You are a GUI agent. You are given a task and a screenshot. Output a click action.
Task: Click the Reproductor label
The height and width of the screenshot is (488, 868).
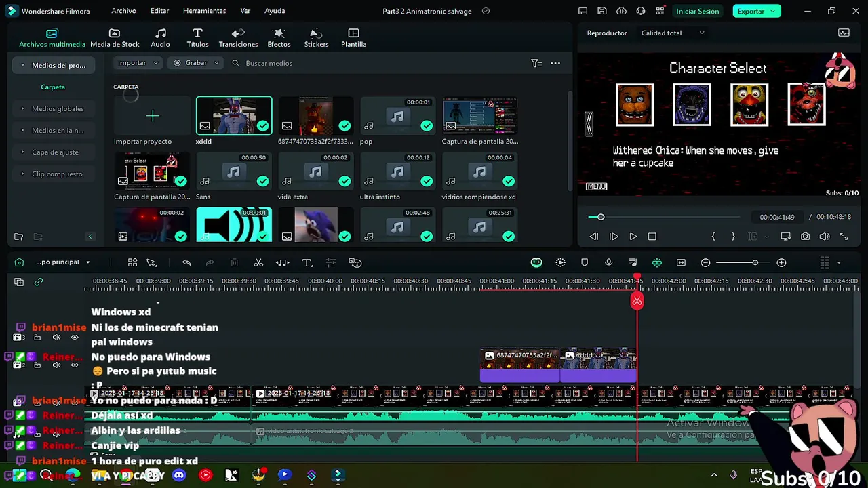coord(607,33)
